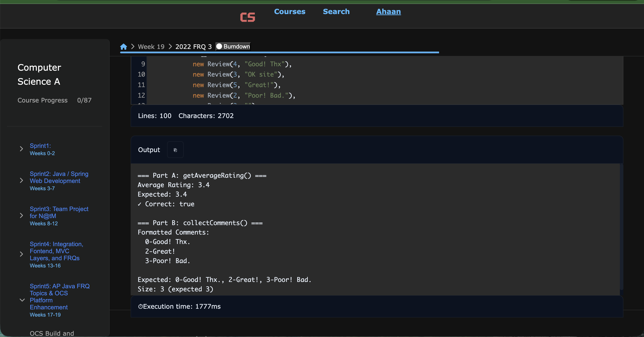The width and height of the screenshot is (644, 337).
Task: Toggle the Burndown button
Action: pyautogui.click(x=233, y=47)
